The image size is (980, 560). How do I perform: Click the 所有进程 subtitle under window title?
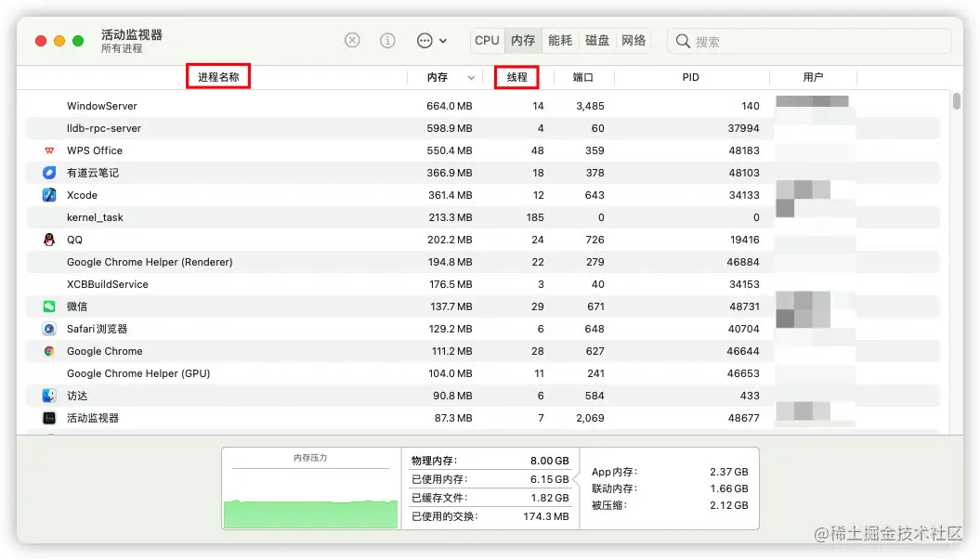pyautogui.click(x=122, y=48)
